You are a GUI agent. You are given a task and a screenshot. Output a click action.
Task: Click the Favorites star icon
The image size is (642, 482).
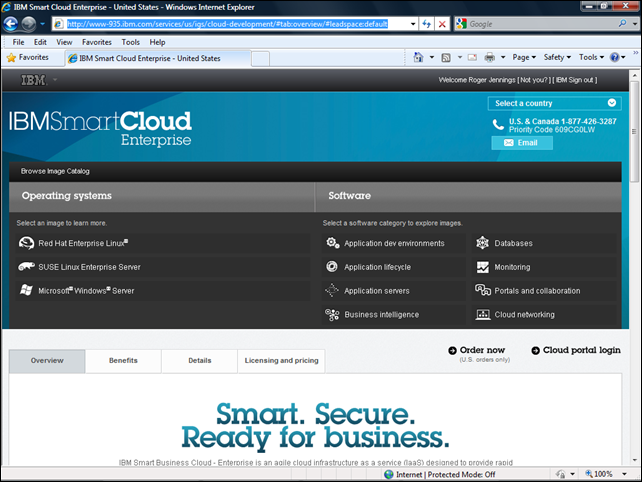coord(11,58)
